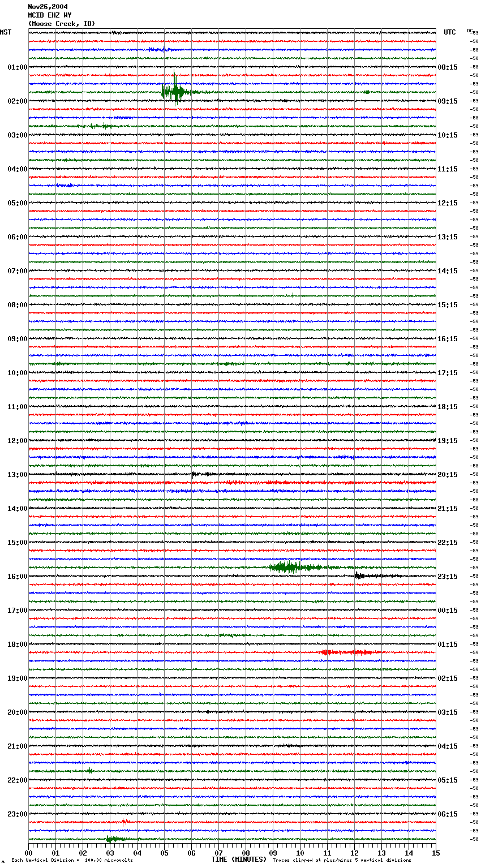Select the '10:00' MST time label
This screenshot has width=481, height=868.
[x=18, y=373]
